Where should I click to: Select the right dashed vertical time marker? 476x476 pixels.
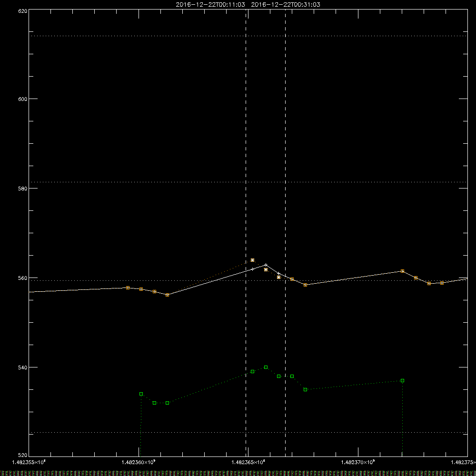pyautogui.click(x=285, y=233)
